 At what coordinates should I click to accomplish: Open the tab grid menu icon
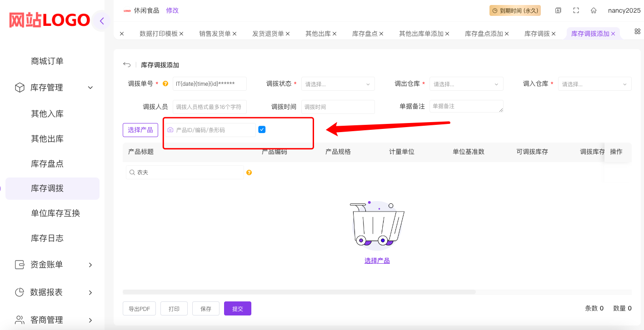[637, 31]
